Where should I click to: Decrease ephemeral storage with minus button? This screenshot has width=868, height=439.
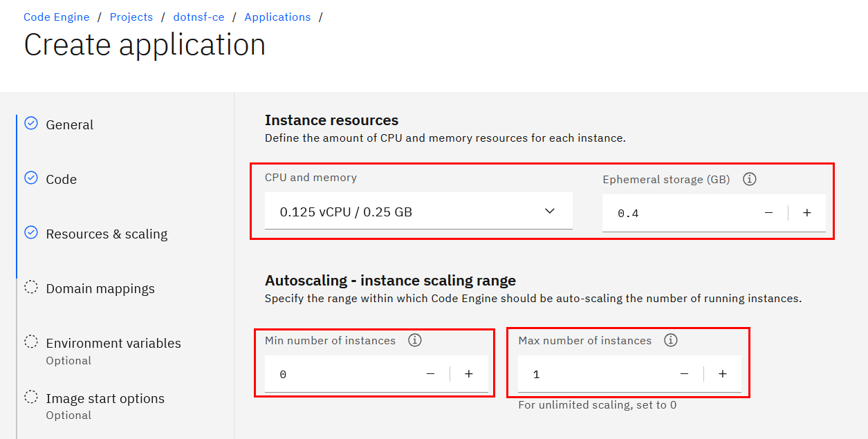click(x=768, y=213)
